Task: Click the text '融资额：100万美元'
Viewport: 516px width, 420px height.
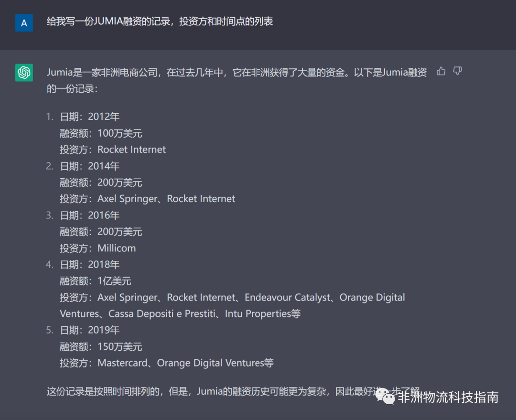Action: coord(101,133)
